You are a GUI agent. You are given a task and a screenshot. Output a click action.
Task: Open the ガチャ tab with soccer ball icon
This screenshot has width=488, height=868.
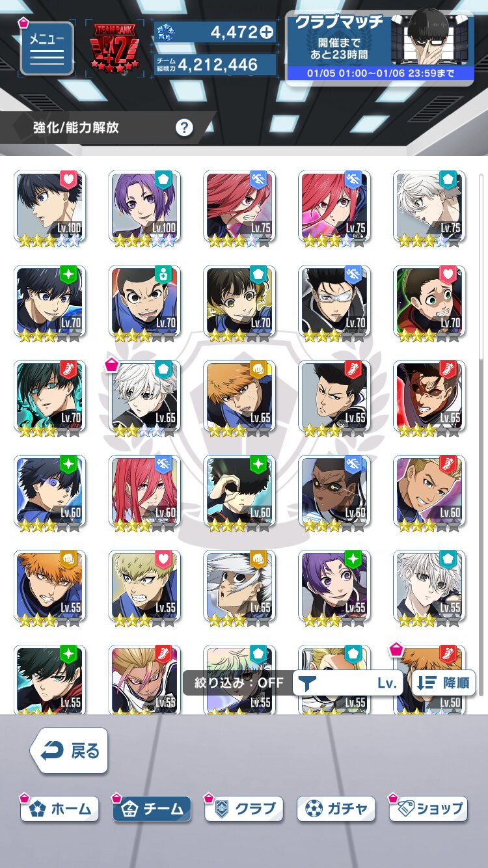[336, 809]
